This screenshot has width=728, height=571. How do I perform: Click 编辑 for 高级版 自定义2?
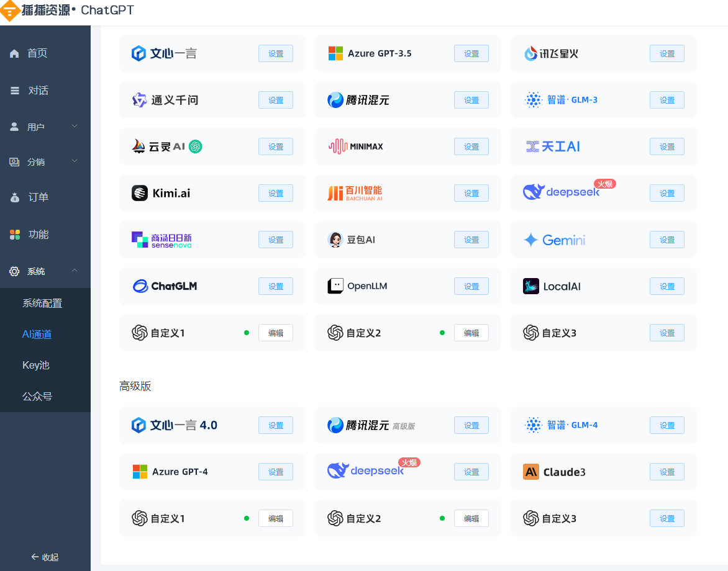[471, 518]
